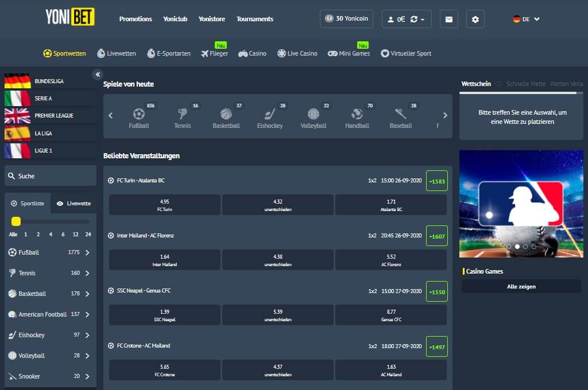Switch to the Wettschein tab
Image resolution: width=588 pixels, height=390 pixels.
[476, 84]
